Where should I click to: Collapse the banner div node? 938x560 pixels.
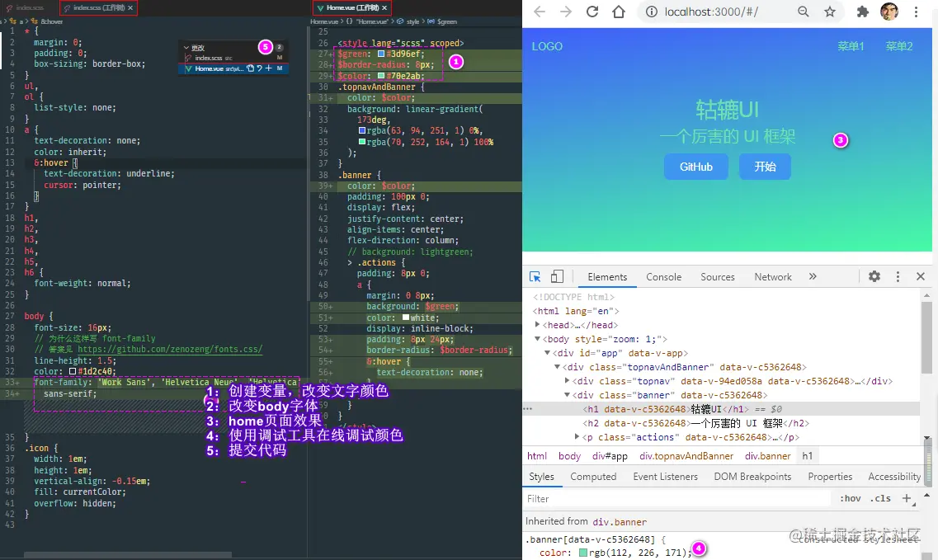click(x=567, y=395)
